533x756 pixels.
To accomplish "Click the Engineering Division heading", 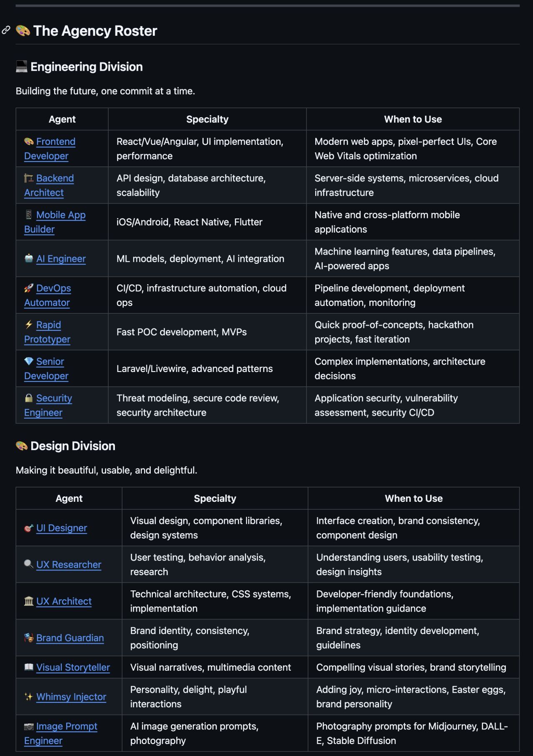I will point(86,67).
